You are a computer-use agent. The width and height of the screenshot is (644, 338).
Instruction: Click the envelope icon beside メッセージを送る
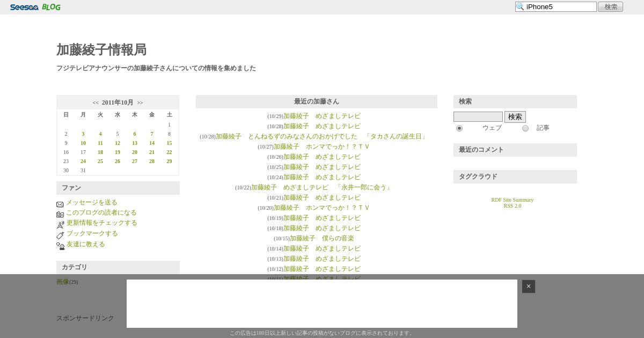coord(60,204)
